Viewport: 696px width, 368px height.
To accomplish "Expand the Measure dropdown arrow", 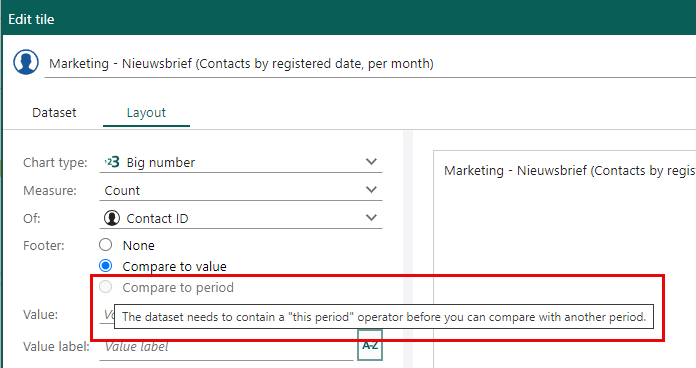I will click(371, 190).
